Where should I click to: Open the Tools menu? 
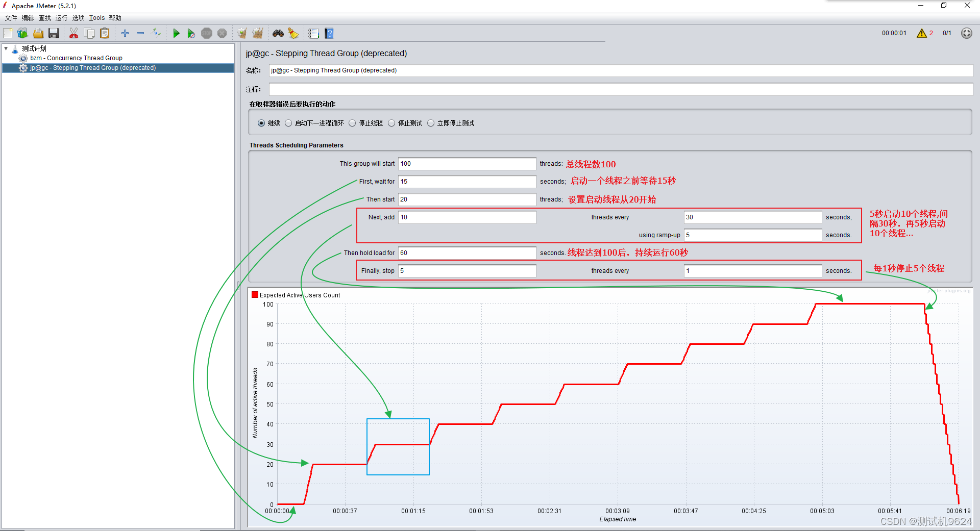[x=97, y=18]
